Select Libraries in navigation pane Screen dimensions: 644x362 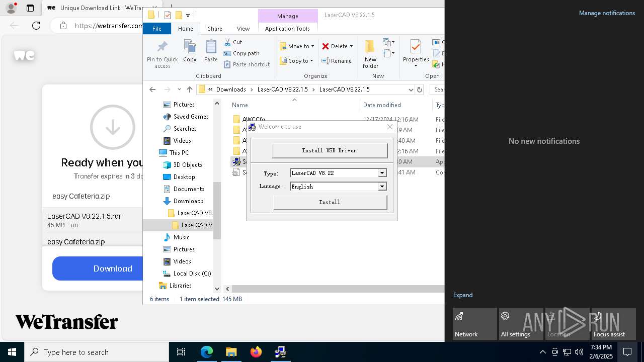pyautogui.click(x=175, y=286)
